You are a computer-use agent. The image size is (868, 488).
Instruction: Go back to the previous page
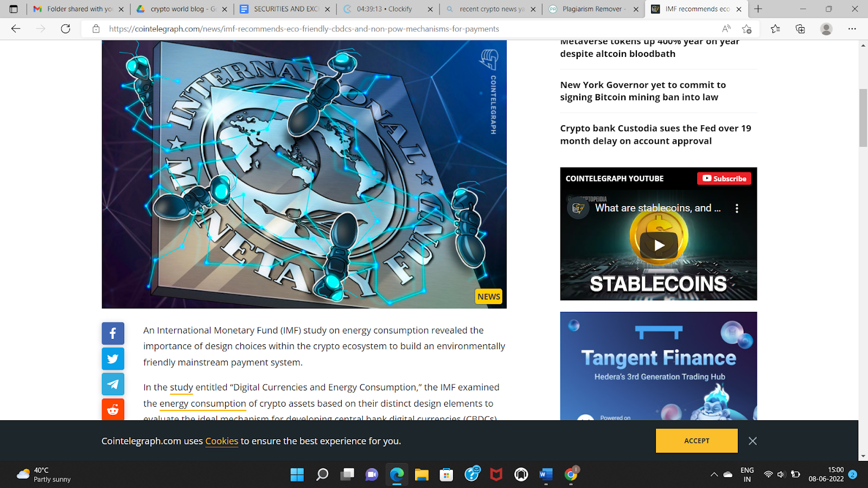[16, 29]
